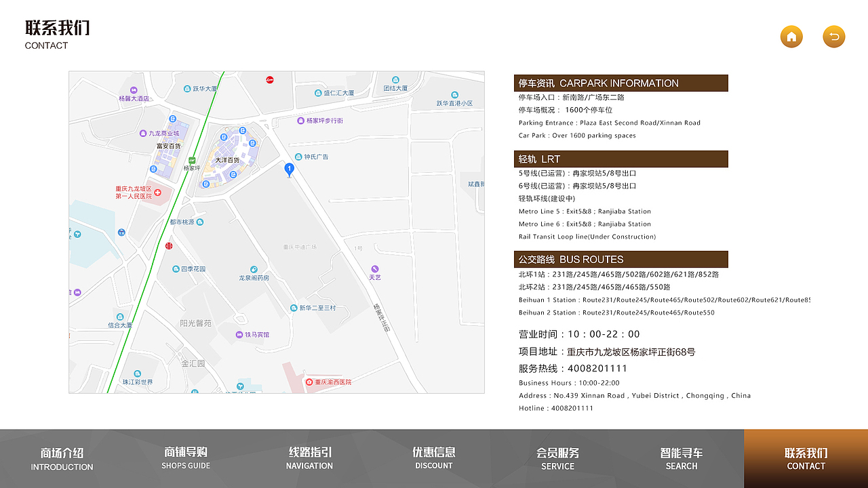Switch to the 智能寻车 SEARCH tab
The height and width of the screenshot is (488, 868).
(681, 457)
